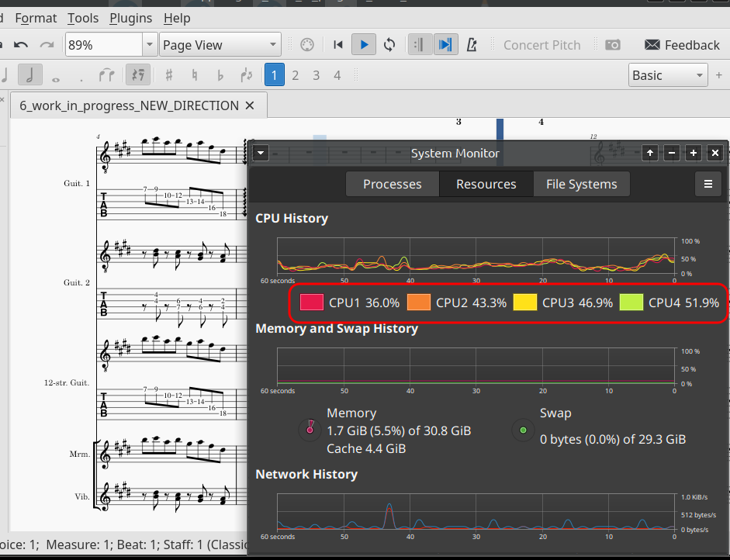This screenshot has width=730, height=560.
Task: Open the Plugins menu
Action: point(130,18)
